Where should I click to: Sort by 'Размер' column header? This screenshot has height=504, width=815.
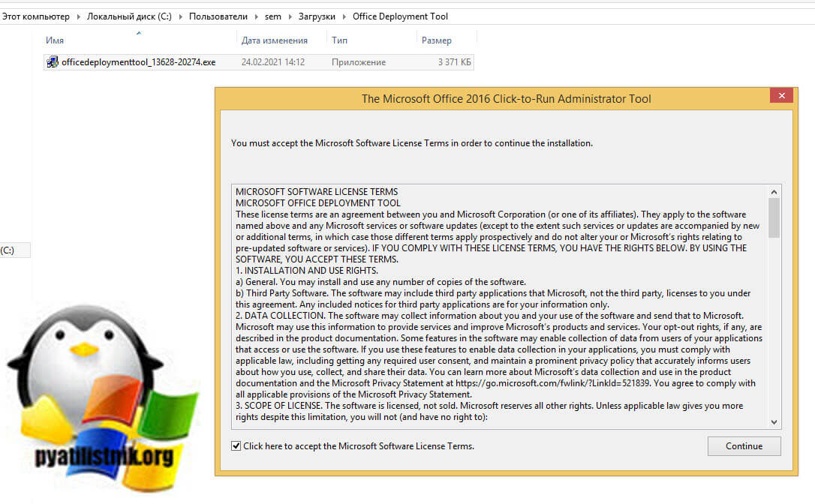[437, 40]
